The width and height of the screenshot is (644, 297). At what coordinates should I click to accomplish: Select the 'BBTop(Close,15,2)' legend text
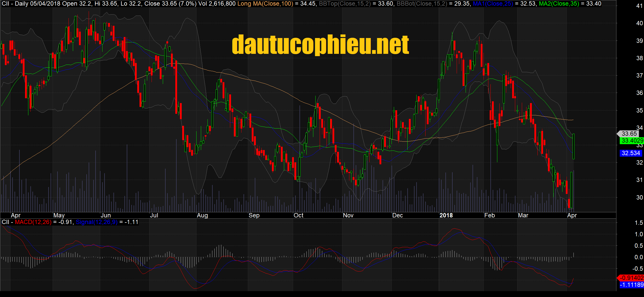coord(345,4)
